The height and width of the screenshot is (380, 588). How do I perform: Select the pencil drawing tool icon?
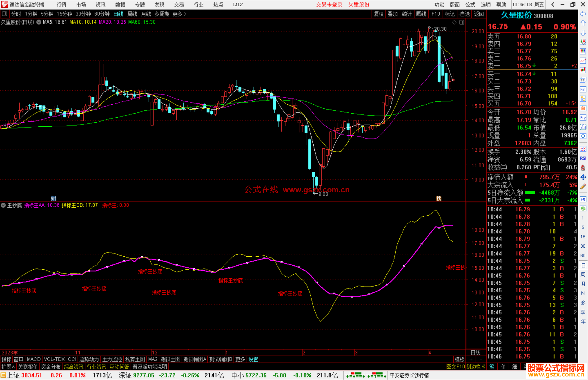point(583,187)
